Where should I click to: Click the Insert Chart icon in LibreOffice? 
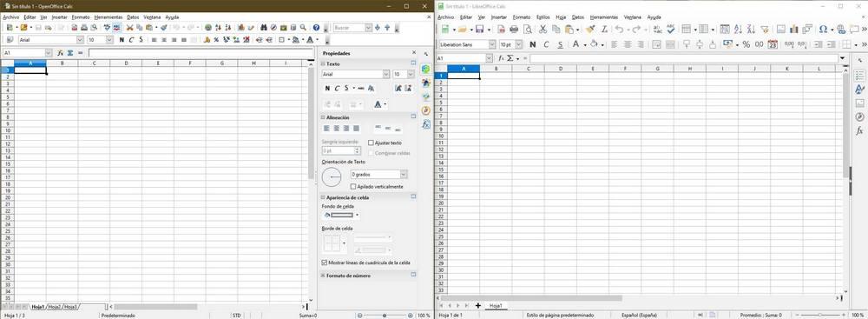click(x=794, y=30)
